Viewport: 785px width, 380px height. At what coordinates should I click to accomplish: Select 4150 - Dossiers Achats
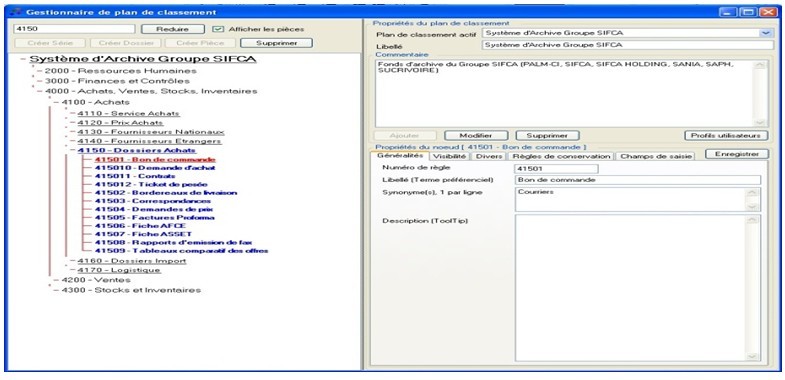[x=136, y=150]
